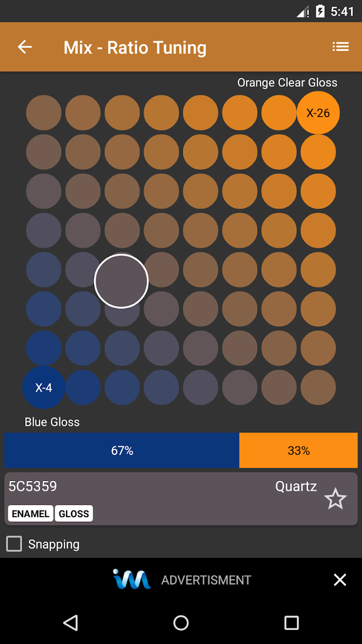Tap the GLOSS tag
This screenshot has width=362, height=644.
click(x=74, y=514)
